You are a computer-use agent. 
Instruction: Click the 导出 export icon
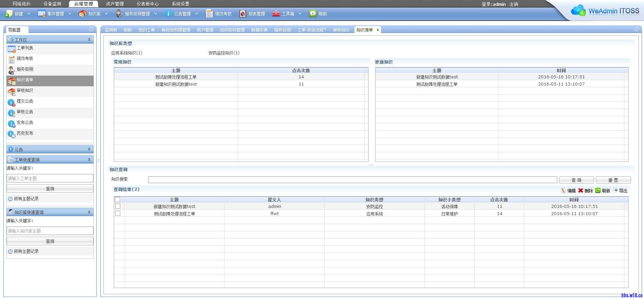pyautogui.click(x=615, y=191)
